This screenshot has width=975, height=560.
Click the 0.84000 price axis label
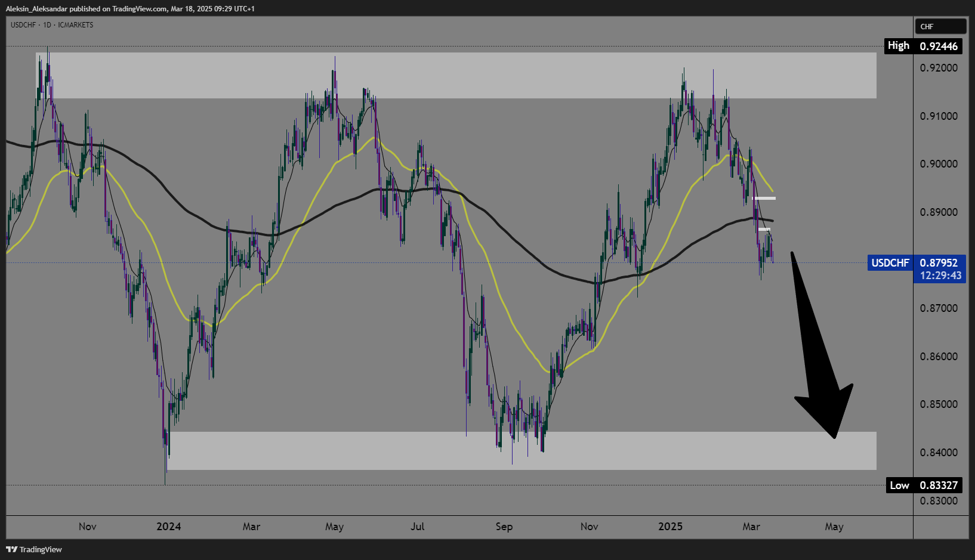click(x=939, y=453)
